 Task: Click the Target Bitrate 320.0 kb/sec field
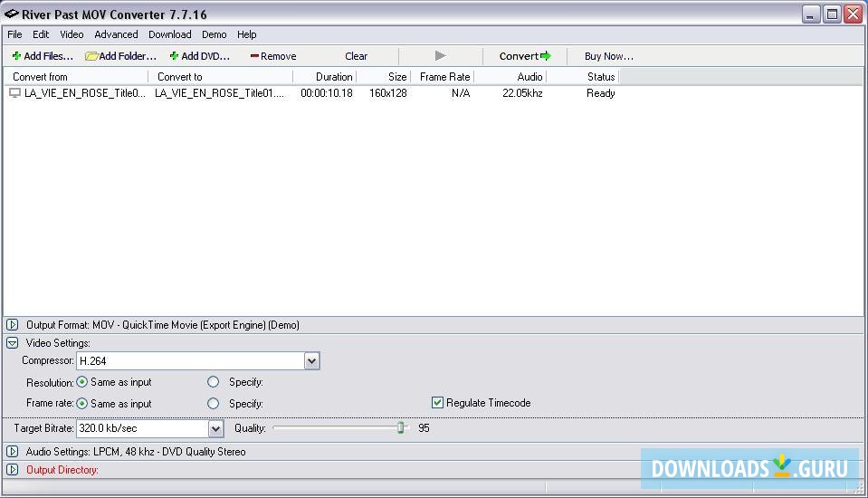tap(143, 428)
